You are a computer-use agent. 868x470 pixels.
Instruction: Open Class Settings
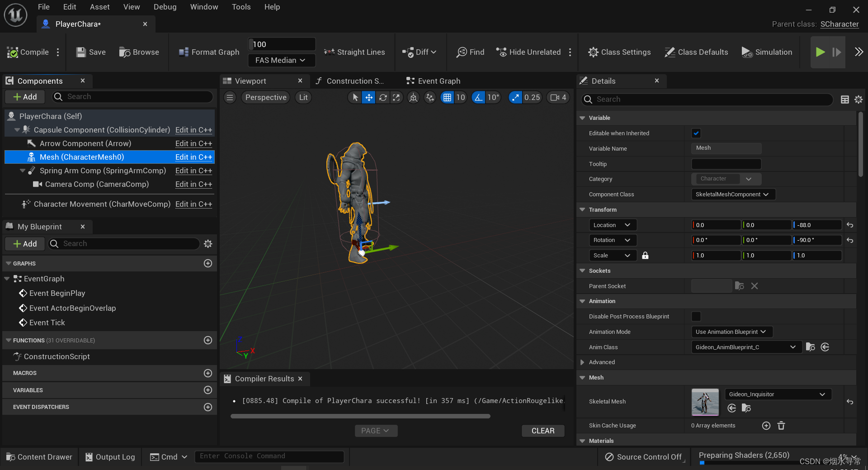coord(619,52)
